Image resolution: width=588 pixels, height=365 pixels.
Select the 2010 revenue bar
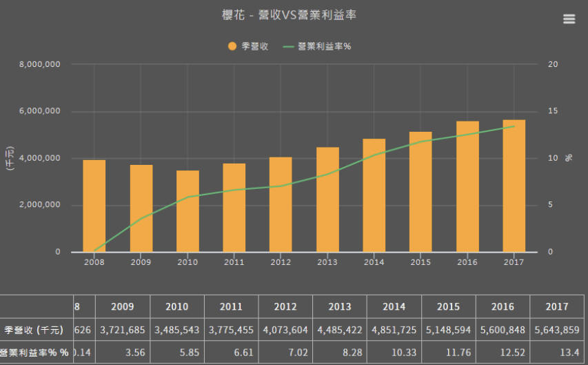188,211
